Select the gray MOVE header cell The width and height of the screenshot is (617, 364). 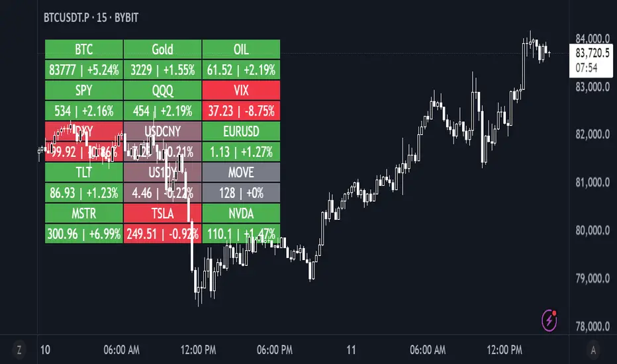click(x=241, y=172)
